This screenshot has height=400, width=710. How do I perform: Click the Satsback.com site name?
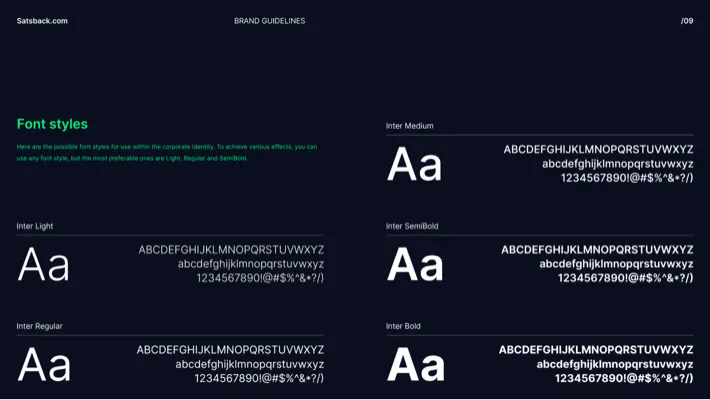[x=42, y=21]
